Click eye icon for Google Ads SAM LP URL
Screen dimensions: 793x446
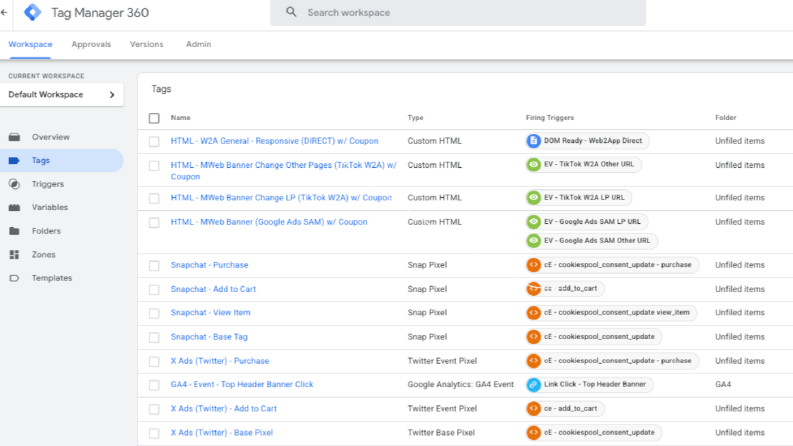[x=534, y=221]
